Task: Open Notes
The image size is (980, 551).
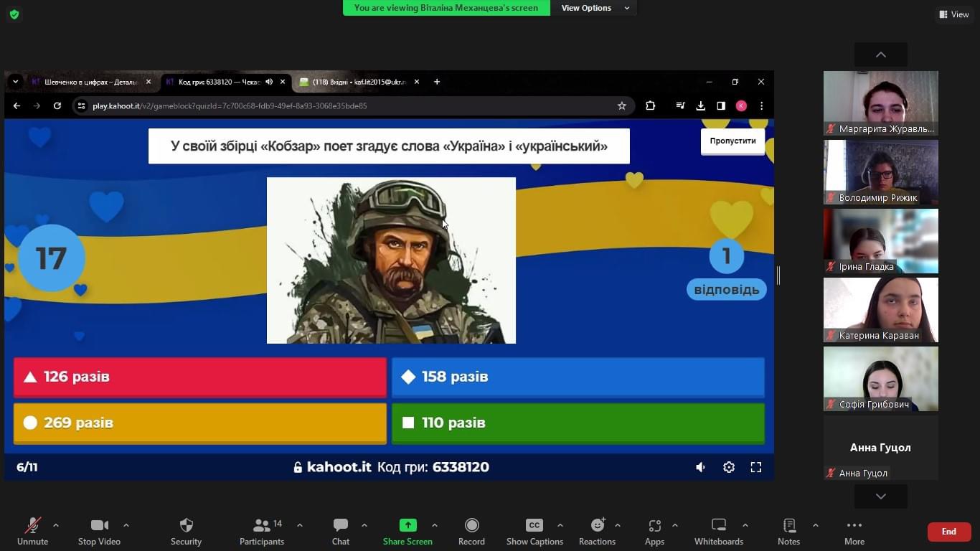Action: coord(788,531)
